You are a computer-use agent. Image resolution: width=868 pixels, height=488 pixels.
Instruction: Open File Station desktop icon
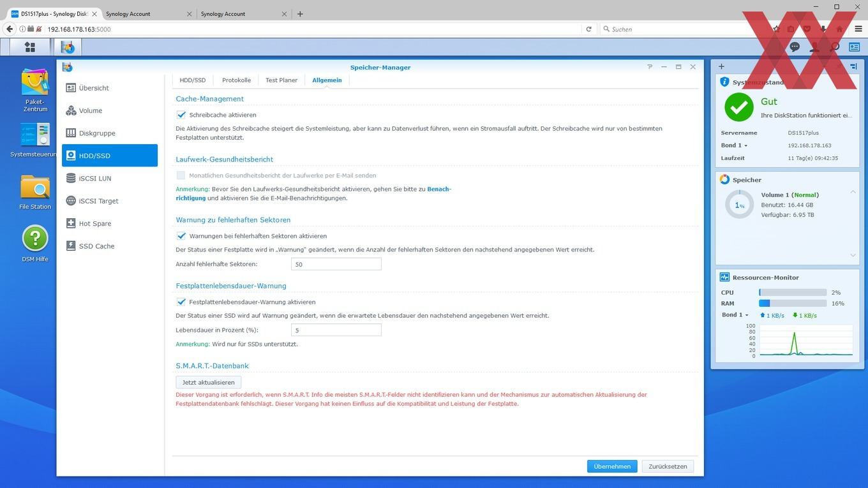pyautogui.click(x=35, y=192)
